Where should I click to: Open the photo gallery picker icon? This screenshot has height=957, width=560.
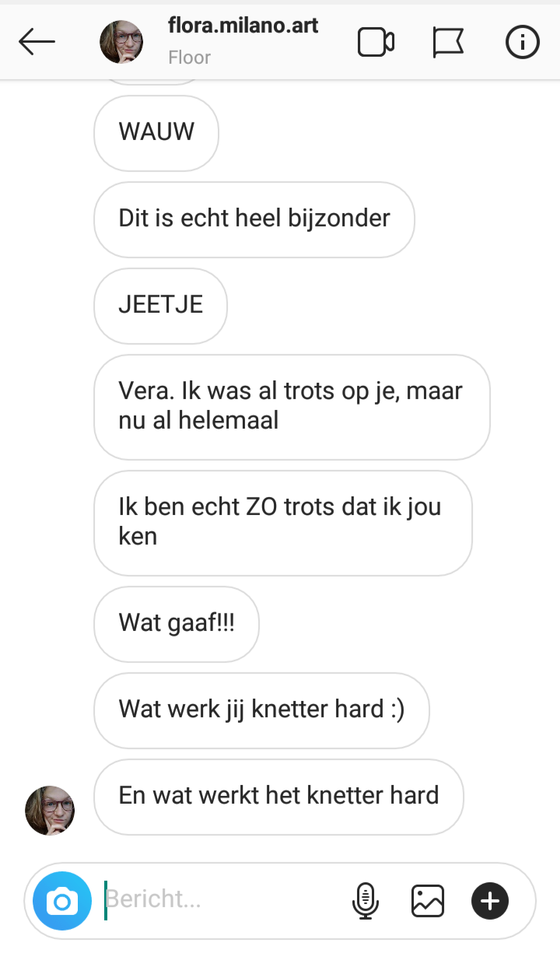[427, 901]
